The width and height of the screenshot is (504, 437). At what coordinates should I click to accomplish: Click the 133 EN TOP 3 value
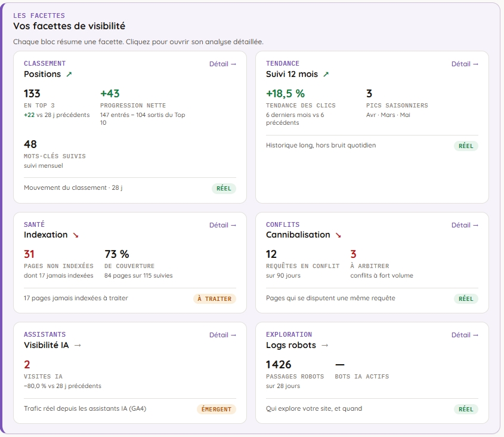[x=32, y=94]
